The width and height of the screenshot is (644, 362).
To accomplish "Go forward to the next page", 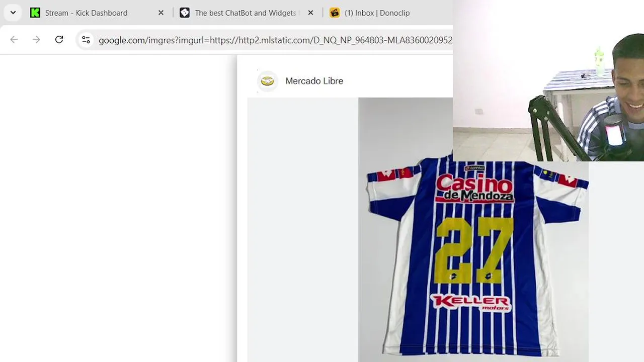I will pos(36,40).
